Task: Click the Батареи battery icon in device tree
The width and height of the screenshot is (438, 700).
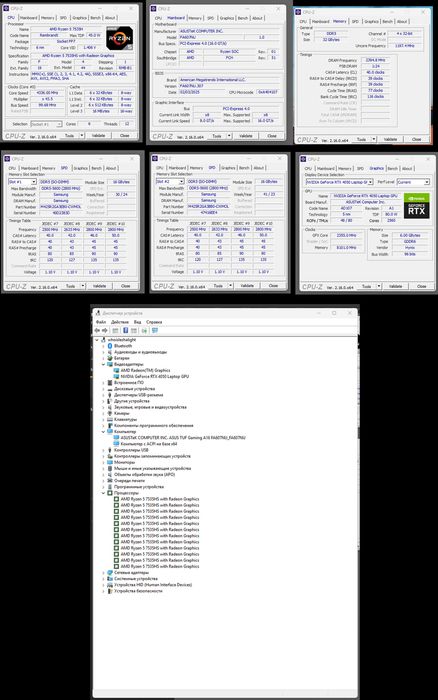Action: coord(110,358)
